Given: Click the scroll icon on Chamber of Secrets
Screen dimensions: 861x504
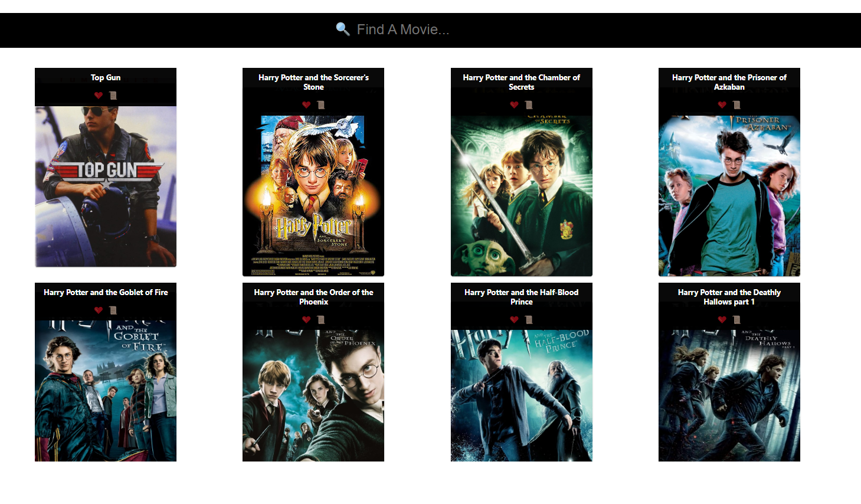Looking at the screenshot, I should click(528, 104).
